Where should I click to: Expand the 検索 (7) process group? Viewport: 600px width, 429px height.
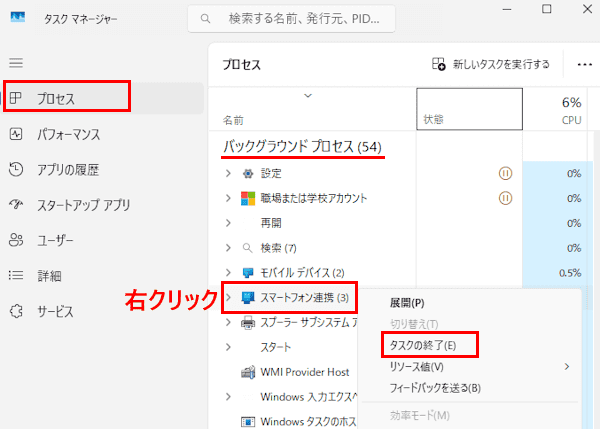coord(229,247)
